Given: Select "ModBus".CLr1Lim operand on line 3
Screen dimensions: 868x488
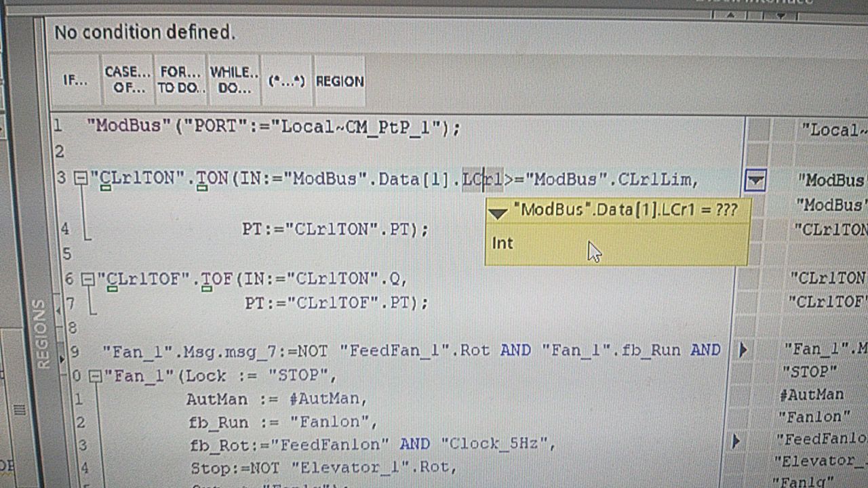Looking at the screenshot, I should (610, 180).
